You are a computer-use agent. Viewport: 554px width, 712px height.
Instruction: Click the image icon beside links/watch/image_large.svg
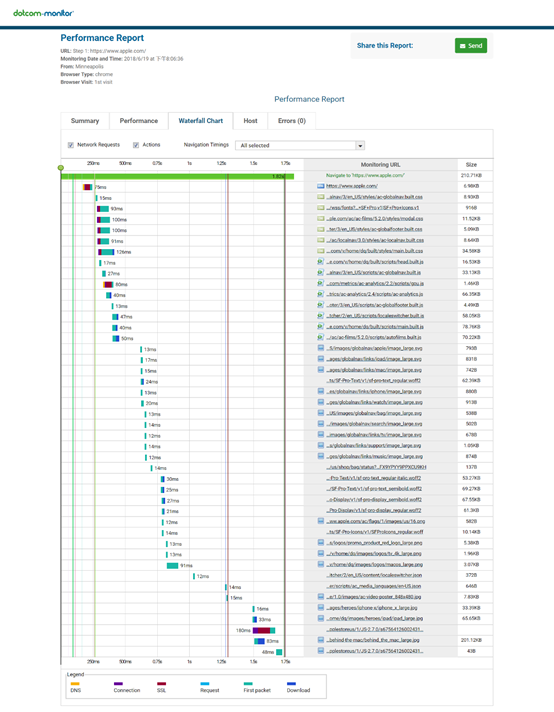[321, 402]
